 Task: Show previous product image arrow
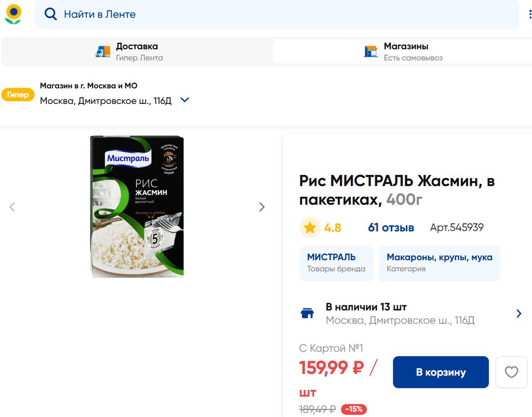pos(12,207)
